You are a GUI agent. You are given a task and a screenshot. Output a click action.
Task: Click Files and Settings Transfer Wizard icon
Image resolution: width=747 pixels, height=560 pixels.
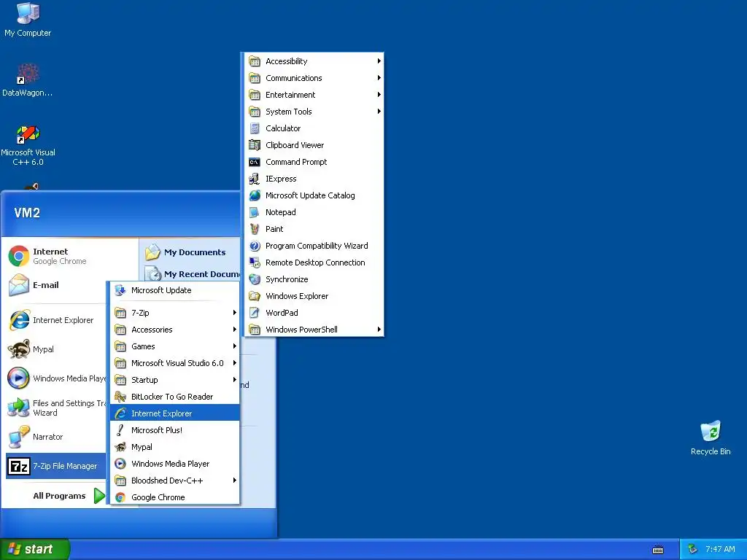(18, 408)
